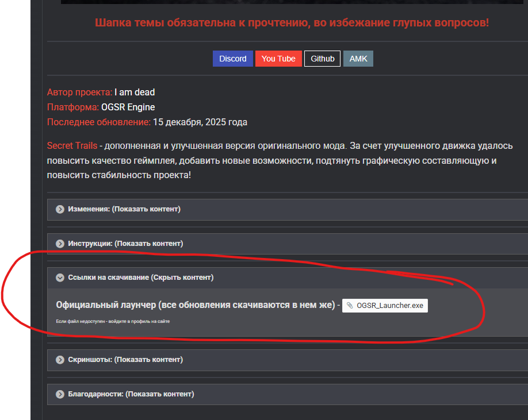Click the Последнее обновление: label

(x=99, y=122)
